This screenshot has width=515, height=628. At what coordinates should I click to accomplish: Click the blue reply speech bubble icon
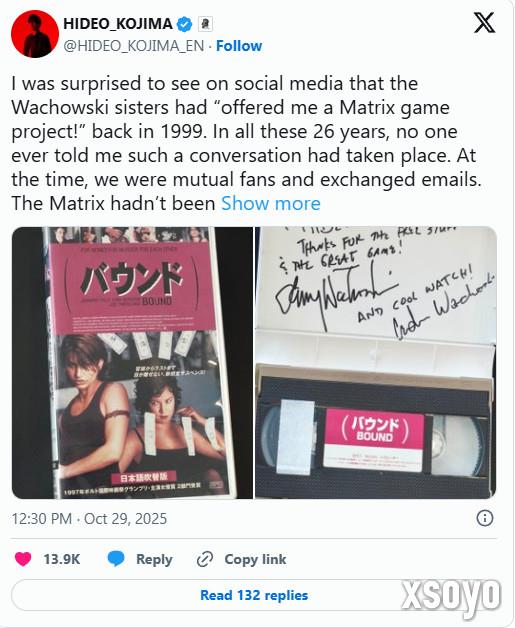coord(116,559)
